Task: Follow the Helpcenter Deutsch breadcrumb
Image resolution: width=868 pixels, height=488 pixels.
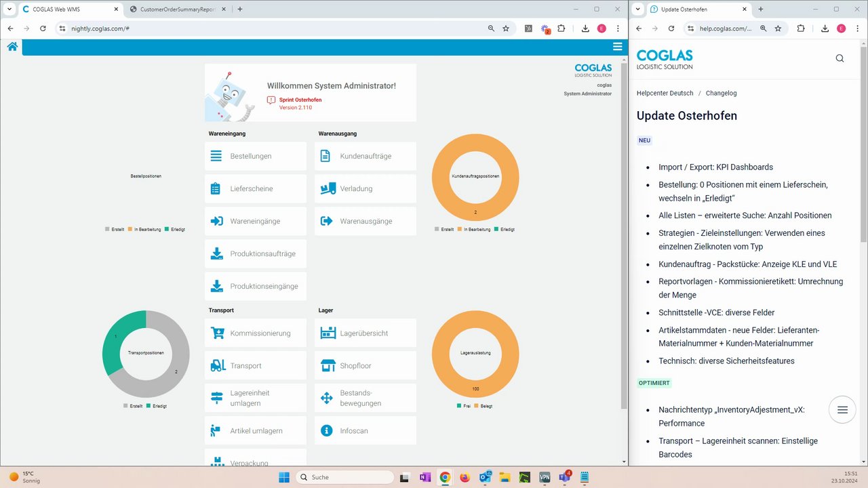Action: point(665,93)
